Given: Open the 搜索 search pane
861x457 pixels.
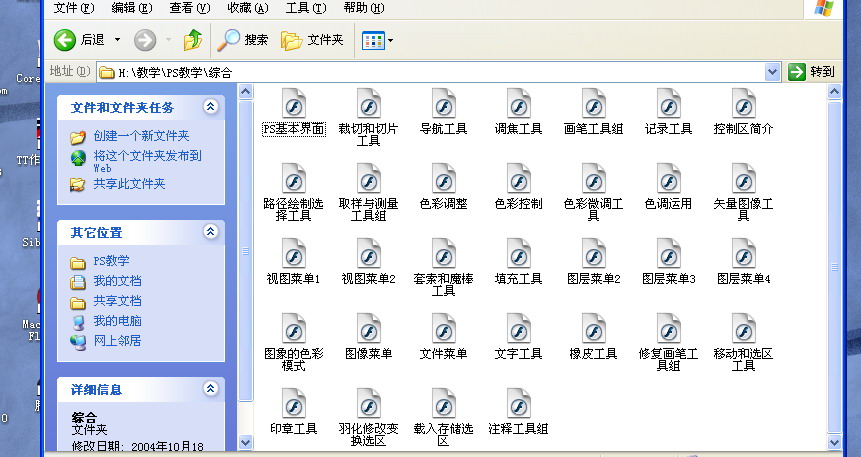Looking at the screenshot, I should (x=242, y=40).
